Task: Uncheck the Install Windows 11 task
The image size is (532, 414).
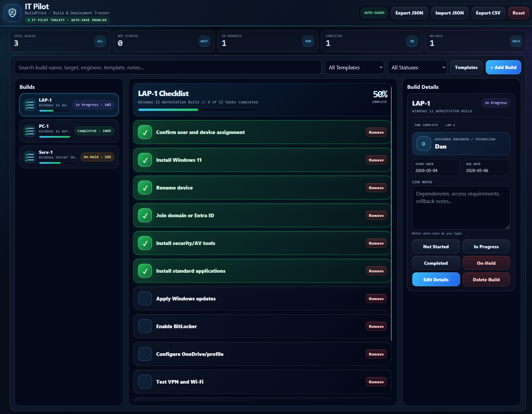Action: [x=145, y=160]
